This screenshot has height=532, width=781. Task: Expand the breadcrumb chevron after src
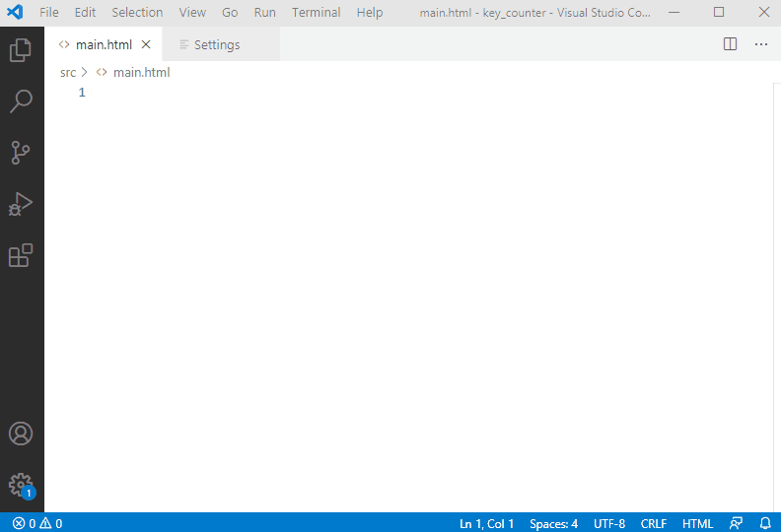tap(85, 72)
